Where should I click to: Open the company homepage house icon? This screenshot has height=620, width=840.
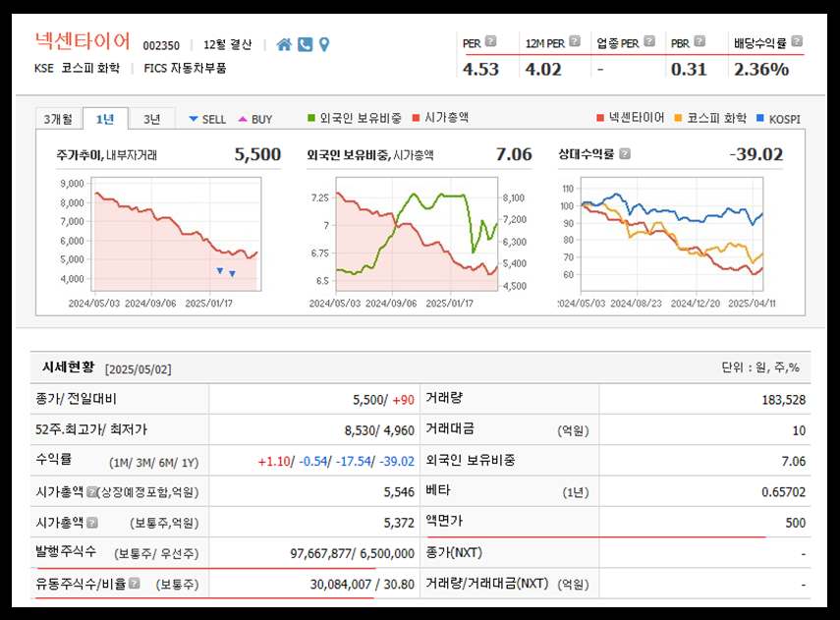pos(284,44)
